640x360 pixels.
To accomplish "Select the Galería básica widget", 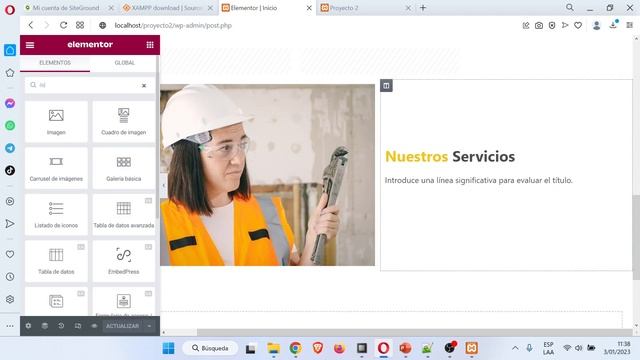I will coord(124,168).
